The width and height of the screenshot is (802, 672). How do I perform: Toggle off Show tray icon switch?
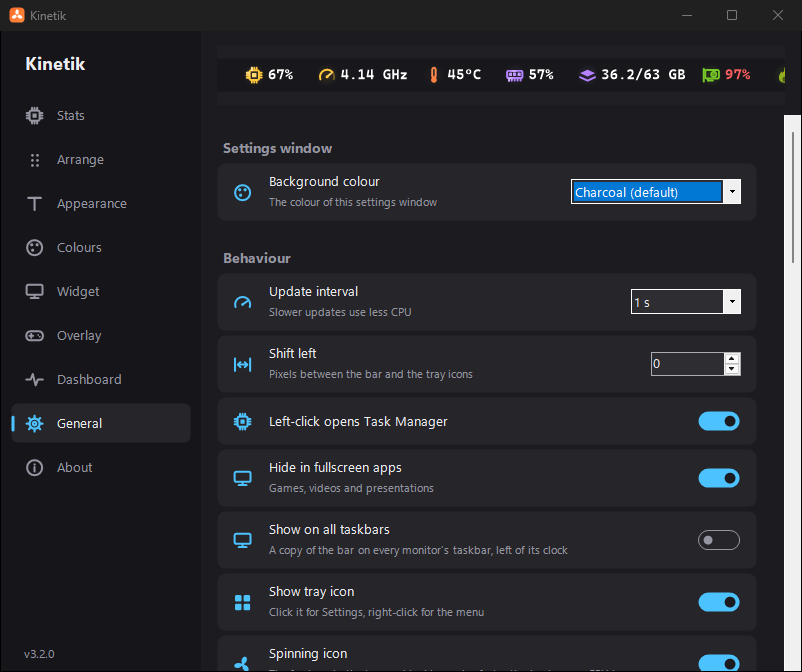[719, 602]
